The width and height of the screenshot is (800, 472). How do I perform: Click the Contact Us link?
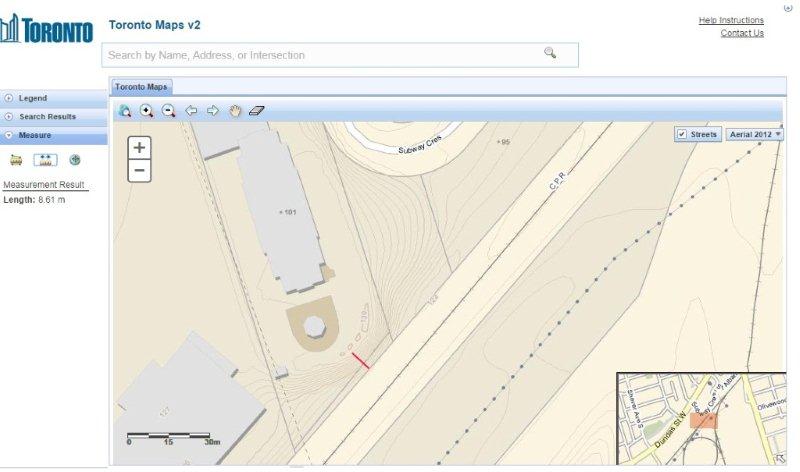coord(741,33)
